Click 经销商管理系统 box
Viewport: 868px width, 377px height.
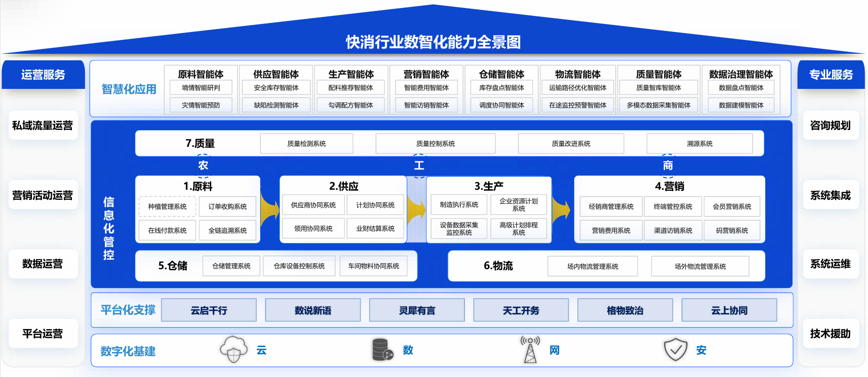[611, 206]
